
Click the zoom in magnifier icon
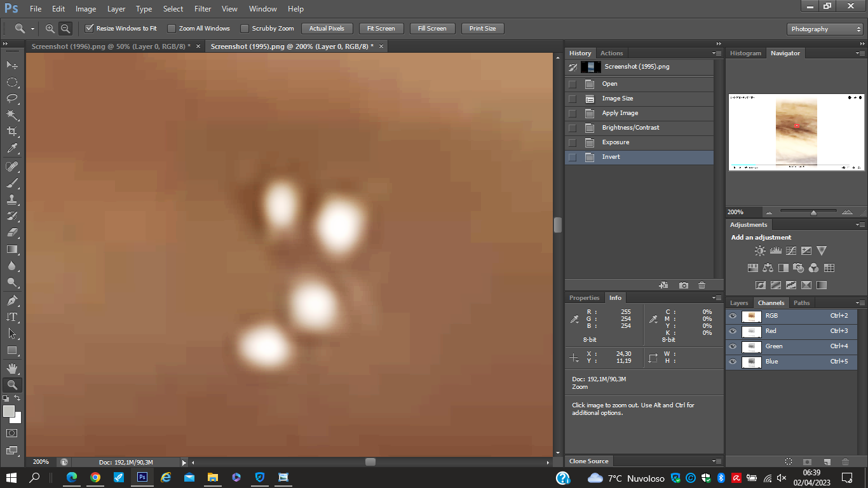(x=50, y=29)
